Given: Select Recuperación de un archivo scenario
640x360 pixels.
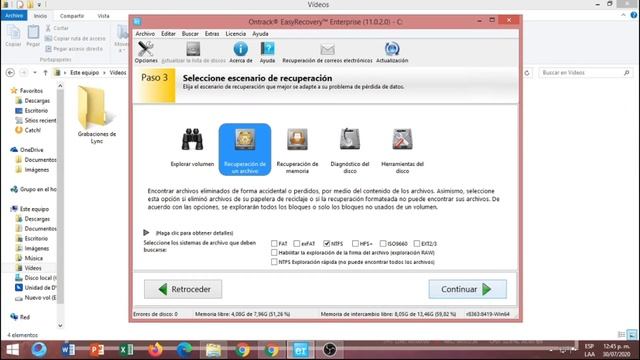Looking at the screenshot, I should pos(245,149).
